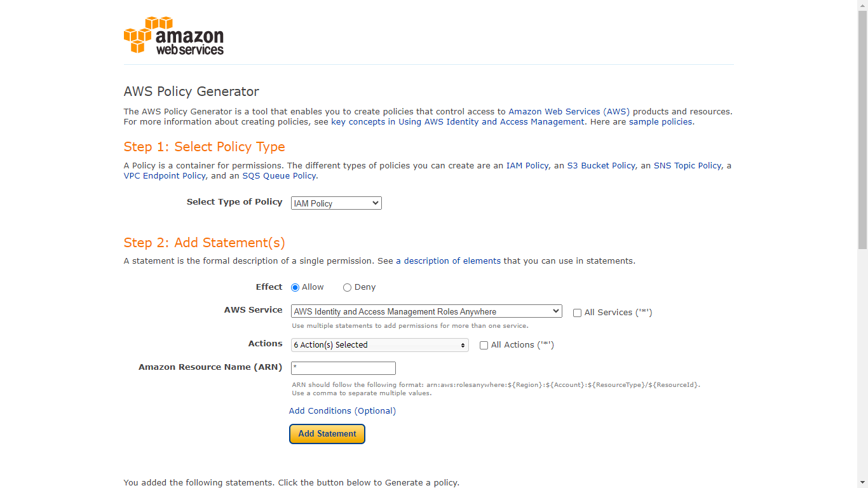This screenshot has height=488, width=868.
Task: Click the description of elements link
Action: tap(452, 261)
